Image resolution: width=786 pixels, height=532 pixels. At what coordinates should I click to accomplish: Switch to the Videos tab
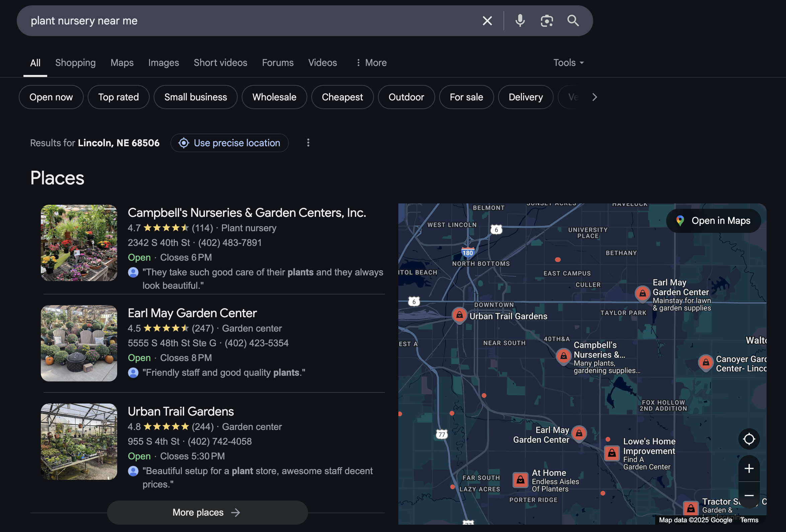(x=323, y=63)
